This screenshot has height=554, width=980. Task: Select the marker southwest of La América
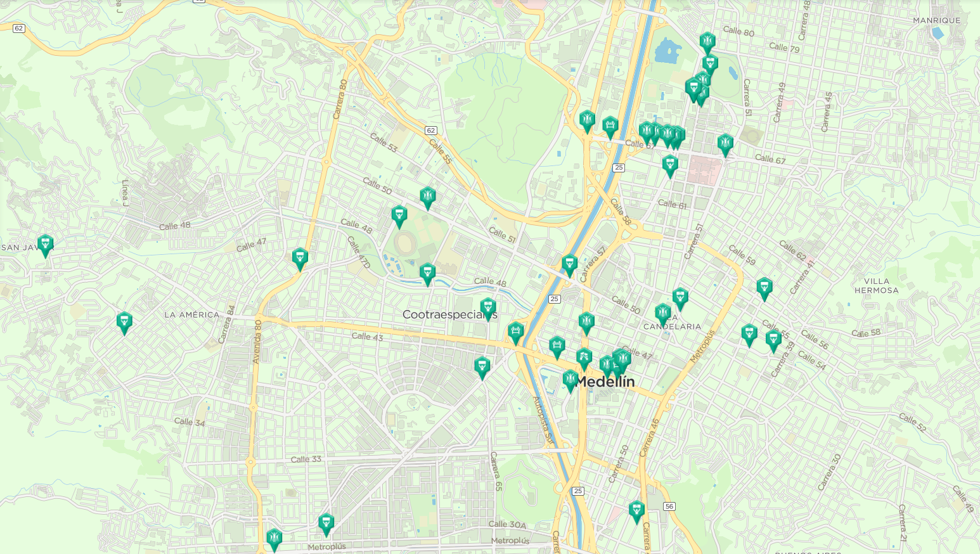tap(124, 322)
